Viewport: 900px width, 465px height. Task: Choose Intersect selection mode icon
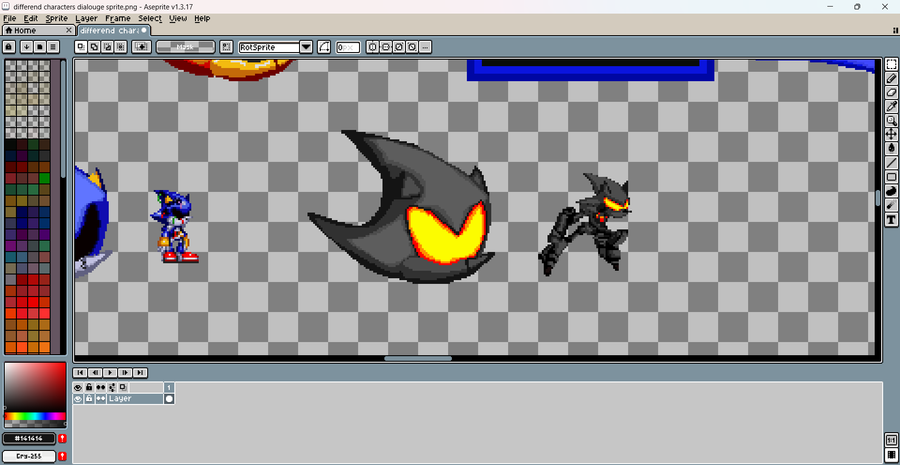[121, 47]
